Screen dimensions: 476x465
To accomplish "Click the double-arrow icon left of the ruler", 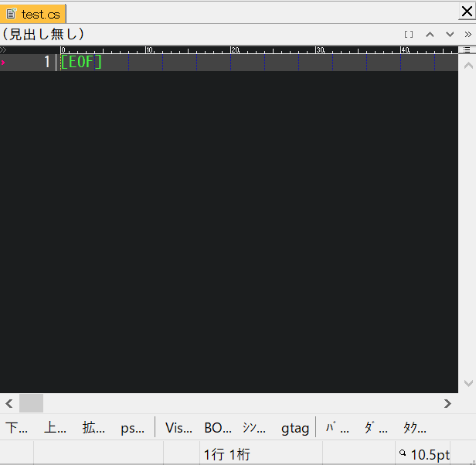I will [3, 49].
